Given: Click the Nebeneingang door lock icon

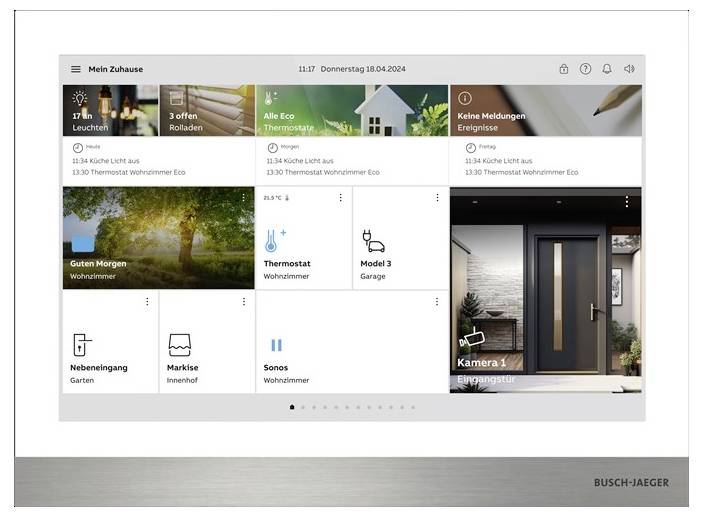Looking at the screenshot, I should click(82, 345).
